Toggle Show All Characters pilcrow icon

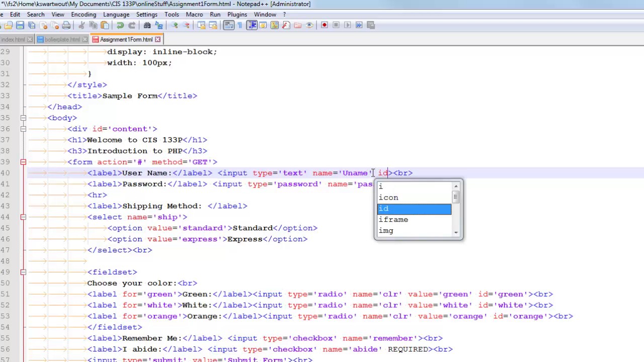(x=240, y=25)
